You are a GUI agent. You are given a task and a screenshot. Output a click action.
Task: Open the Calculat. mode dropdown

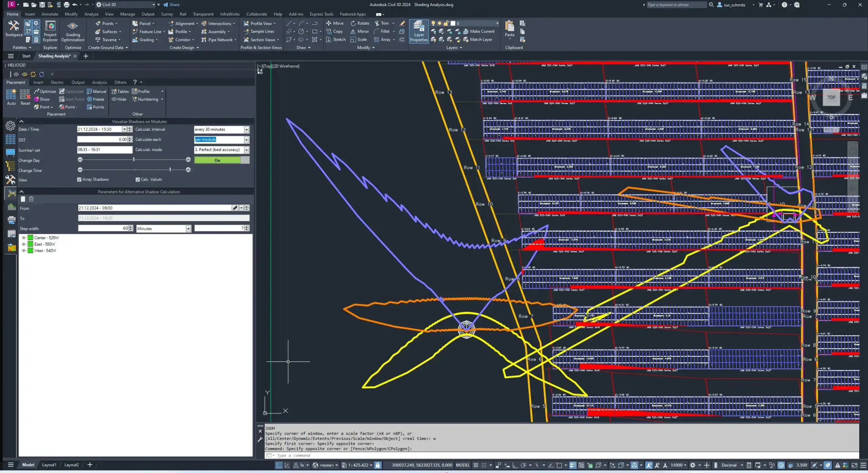point(246,150)
